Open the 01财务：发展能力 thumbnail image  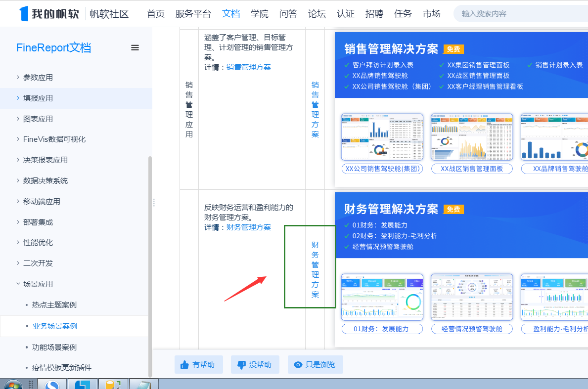tap(382, 297)
